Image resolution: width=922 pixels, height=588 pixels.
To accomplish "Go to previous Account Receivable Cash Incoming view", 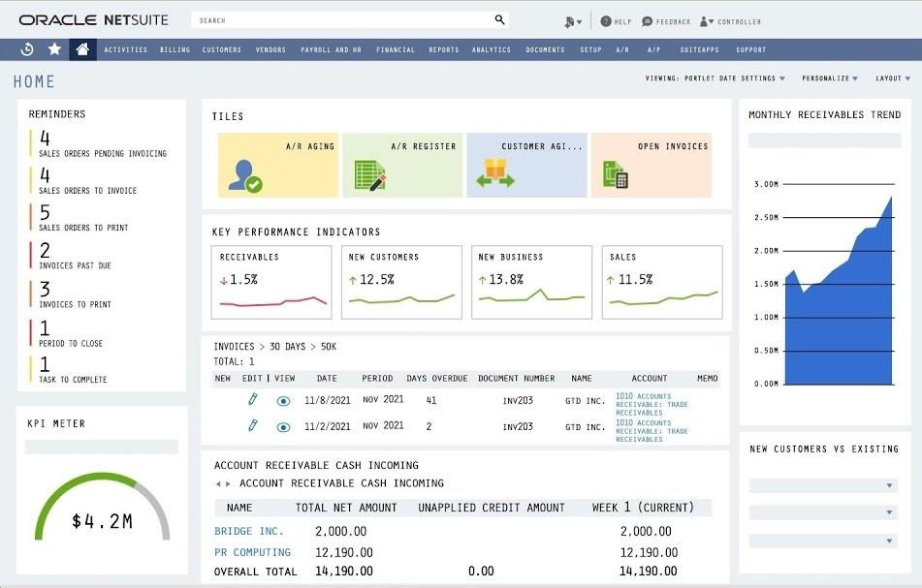I will click(x=218, y=484).
